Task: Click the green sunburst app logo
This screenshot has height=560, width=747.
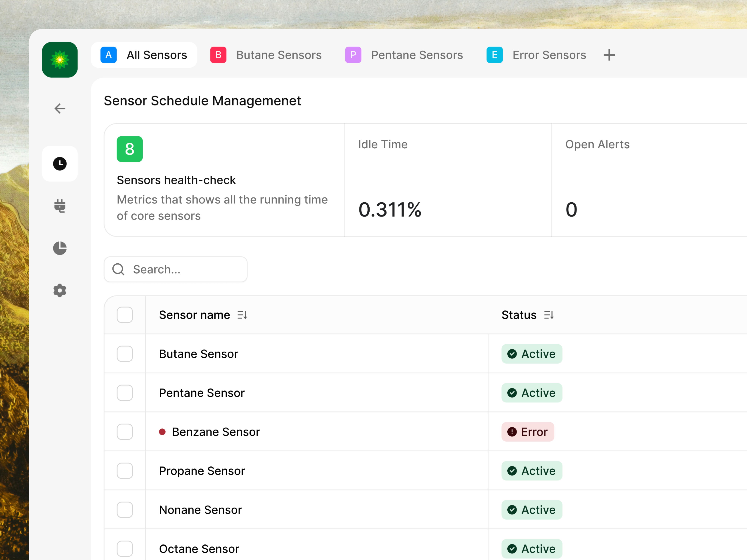Action: point(60,60)
